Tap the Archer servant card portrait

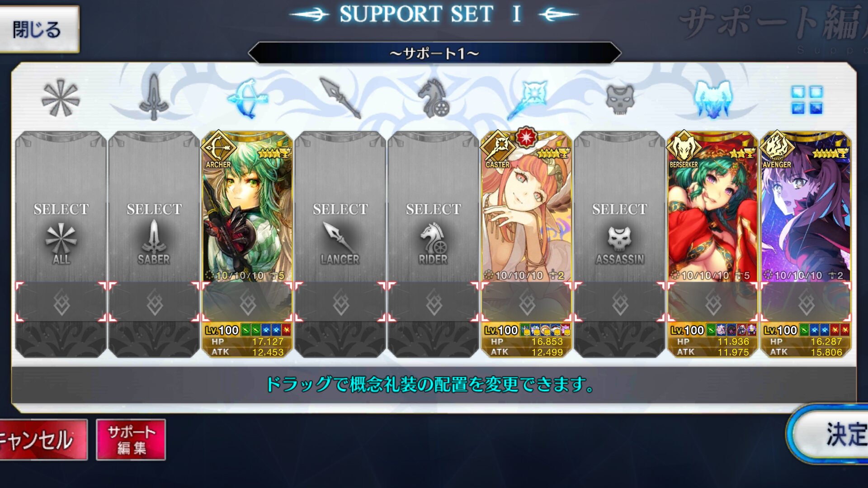(x=247, y=207)
